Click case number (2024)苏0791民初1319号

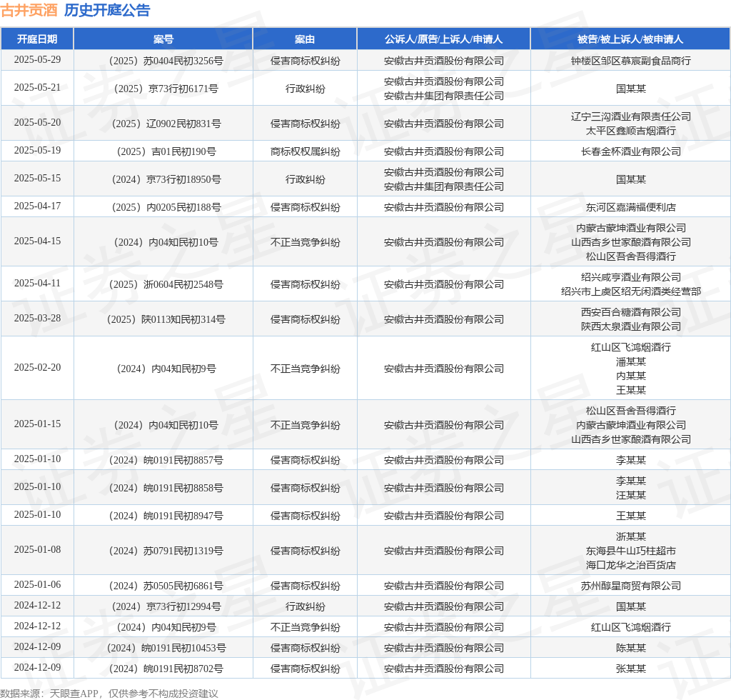(166, 551)
